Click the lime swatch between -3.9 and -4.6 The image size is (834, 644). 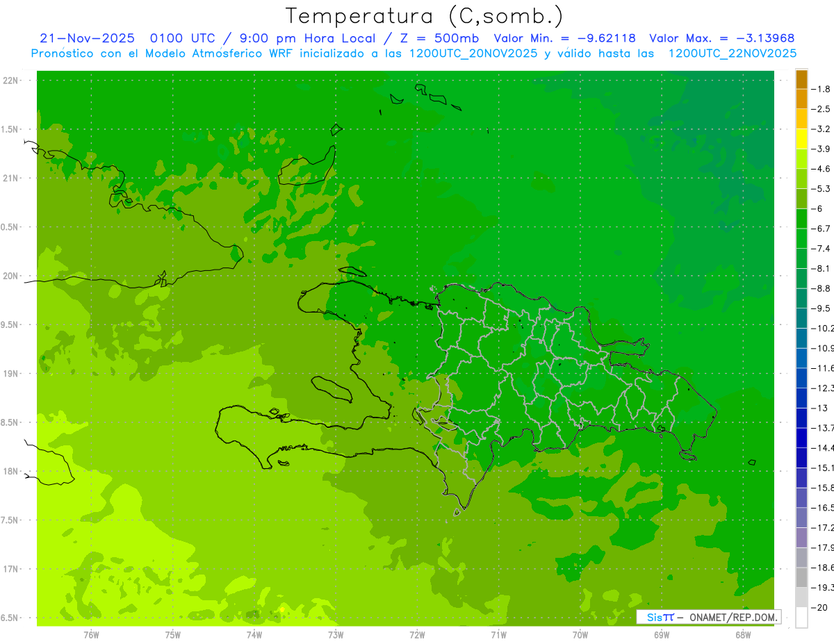click(801, 159)
